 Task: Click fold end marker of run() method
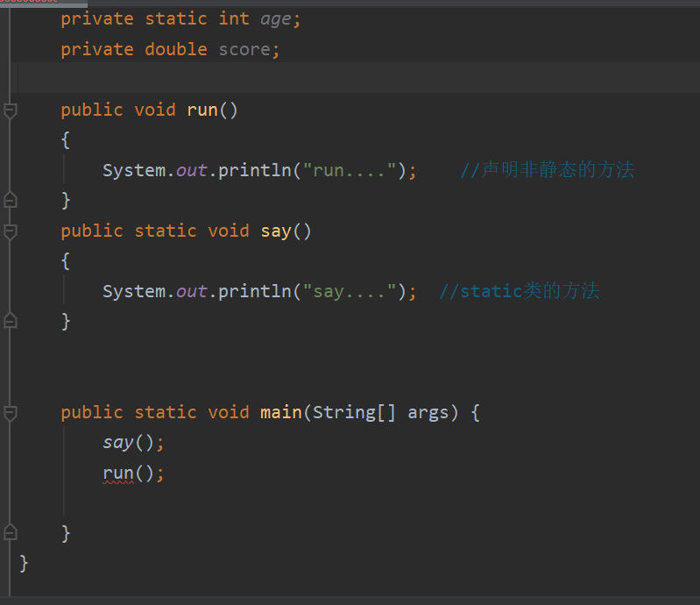click(x=11, y=201)
